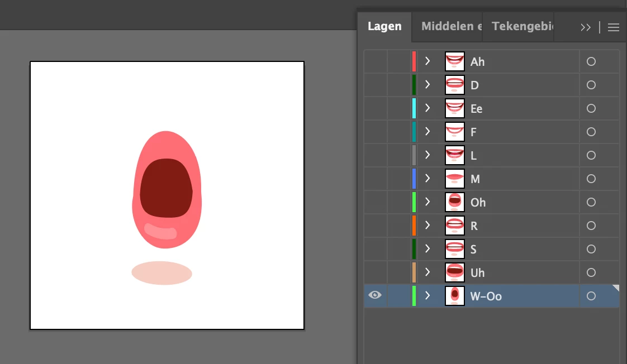Select the layer named D
The width and height of the screenshot is (627, 364).
(x=474, y=85)
